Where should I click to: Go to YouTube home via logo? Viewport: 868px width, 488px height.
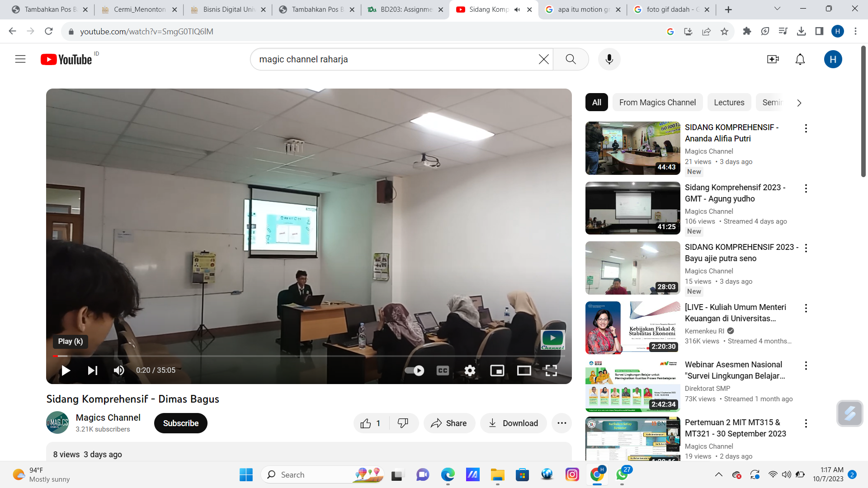pyautogui.click(x=66, y=59)
